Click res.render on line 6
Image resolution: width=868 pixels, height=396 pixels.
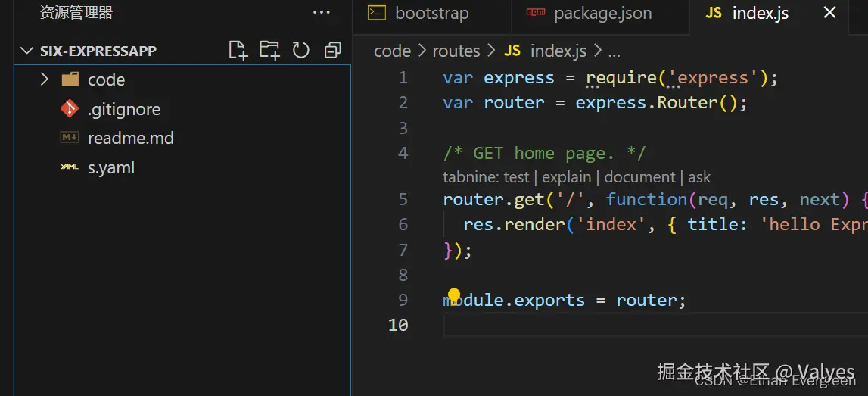pos(515,225)
